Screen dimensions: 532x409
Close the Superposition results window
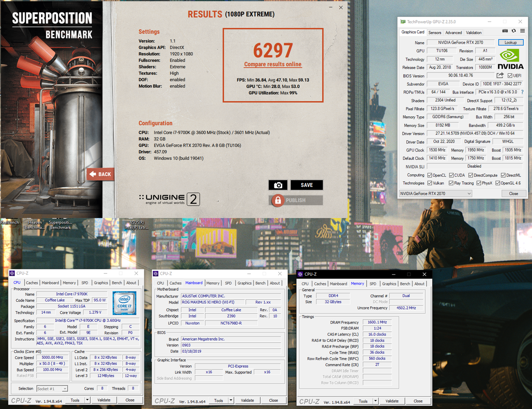pyautogui.click(x=341, y=7)
